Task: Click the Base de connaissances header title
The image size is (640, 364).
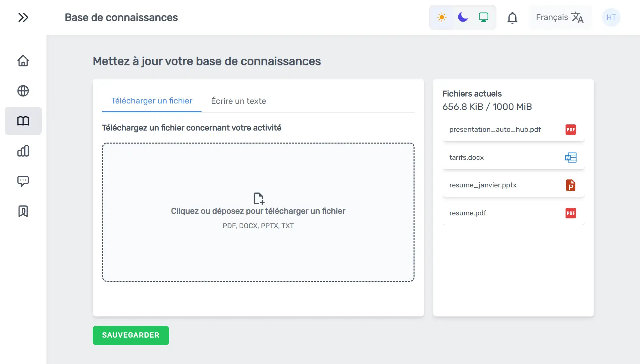Action: 121,18
